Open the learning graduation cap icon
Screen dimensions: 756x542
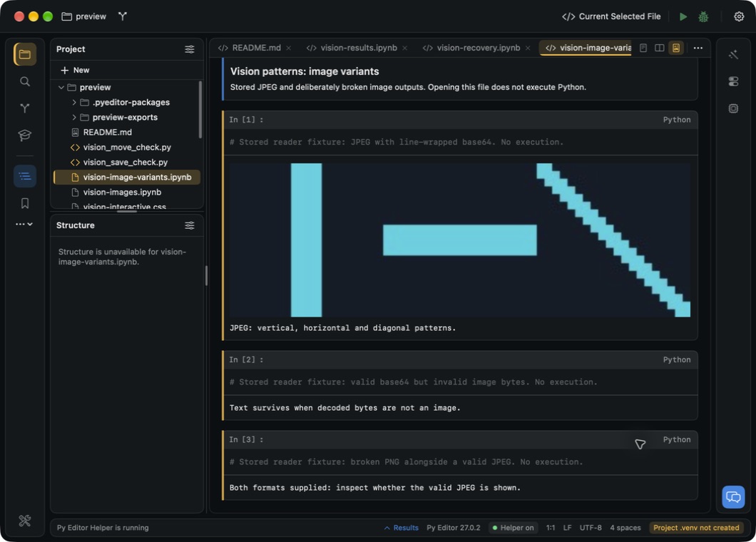(x=24, y=135)
